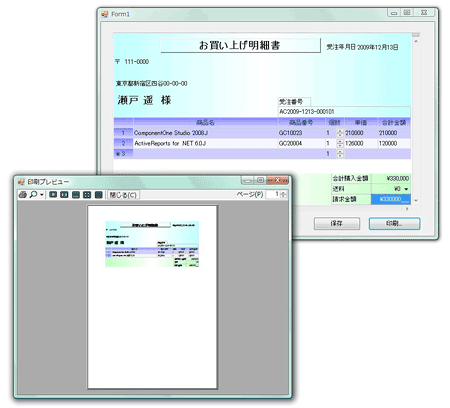Click the right arrow of Form1 horizontal scrollbar
Image resolution: width=450 pixels, height=408 pixels.
(407, 209)
